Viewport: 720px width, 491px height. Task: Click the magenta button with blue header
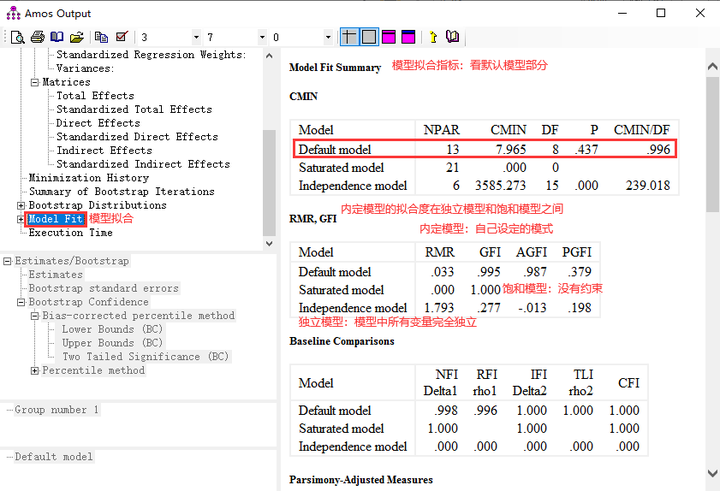[x=408, y=37]
